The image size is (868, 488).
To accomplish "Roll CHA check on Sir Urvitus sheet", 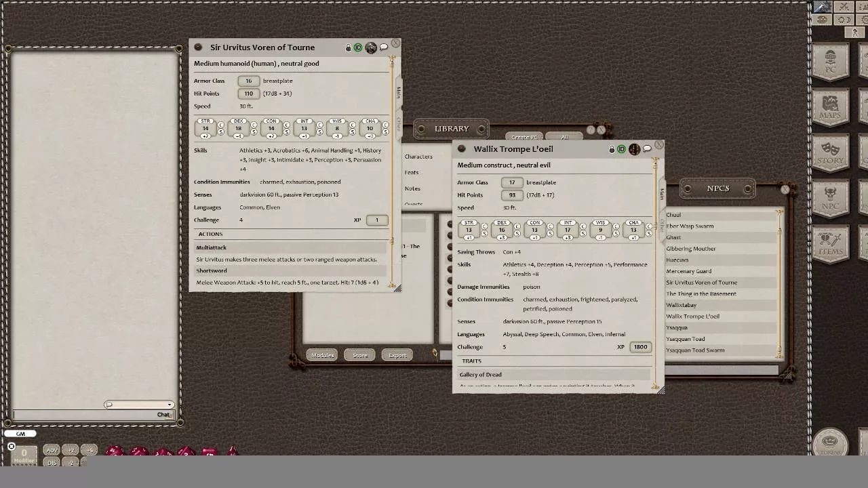I will coord(386,125).
